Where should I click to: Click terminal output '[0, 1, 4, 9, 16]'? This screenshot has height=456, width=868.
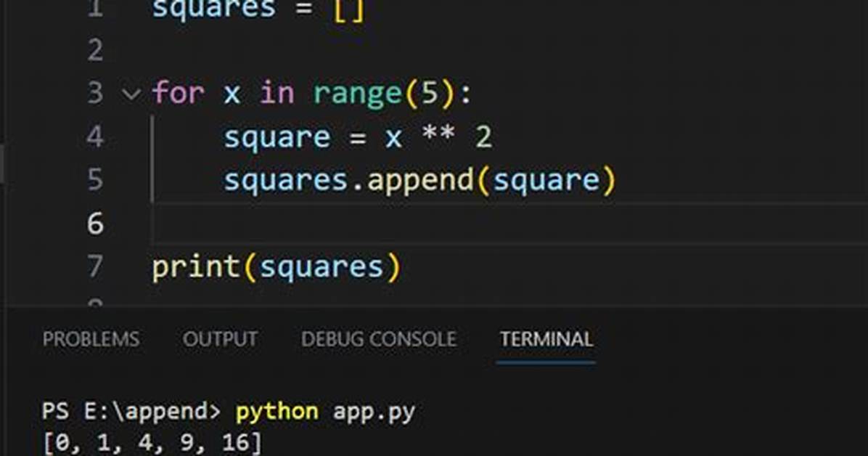click(152, 443)
